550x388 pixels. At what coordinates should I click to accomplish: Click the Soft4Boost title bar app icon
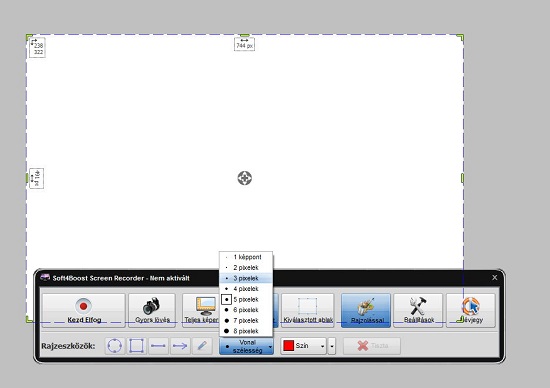click(x=45, y=277)
